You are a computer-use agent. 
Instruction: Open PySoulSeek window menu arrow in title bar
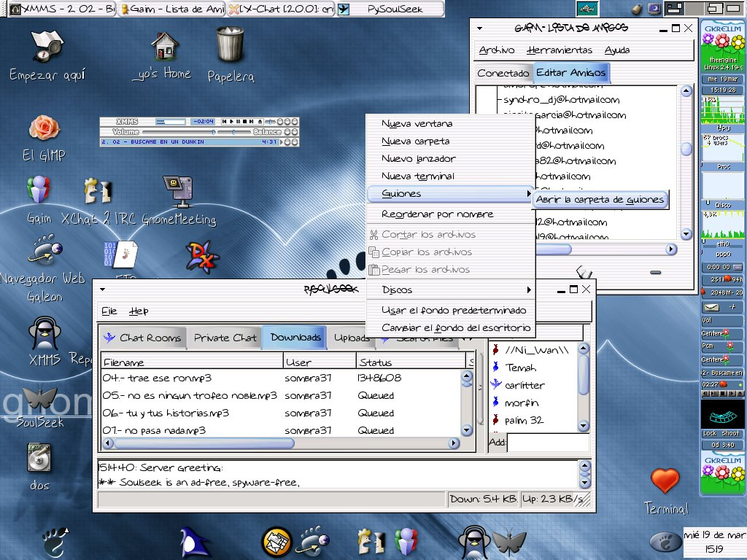pyautogui.click(x=102, y=289)
